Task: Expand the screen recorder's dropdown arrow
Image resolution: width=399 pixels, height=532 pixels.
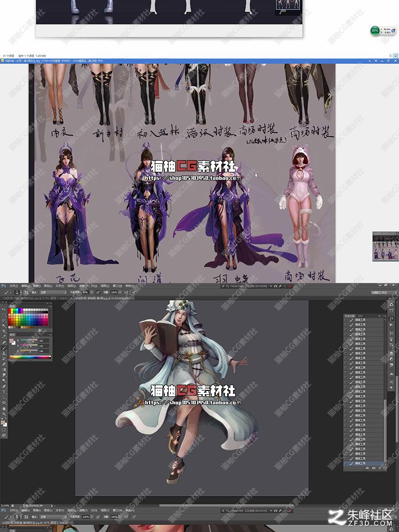Action: (x=271, y=286)
